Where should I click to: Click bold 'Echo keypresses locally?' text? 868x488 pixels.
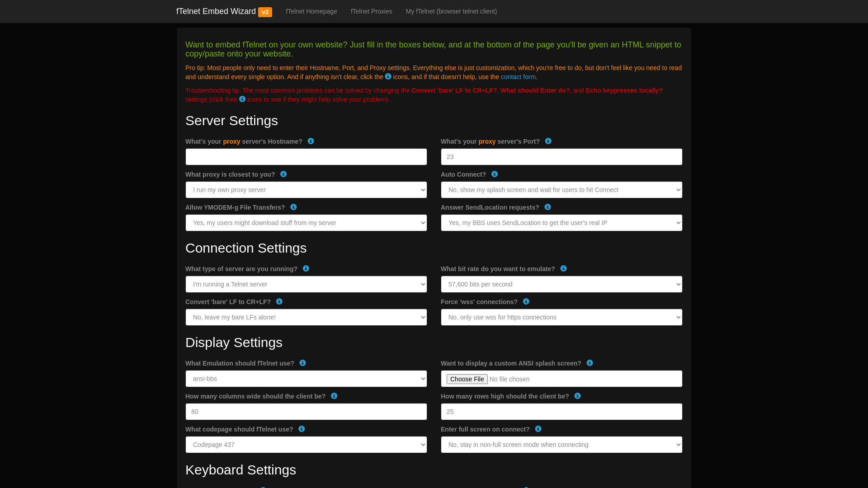point(624,90)
